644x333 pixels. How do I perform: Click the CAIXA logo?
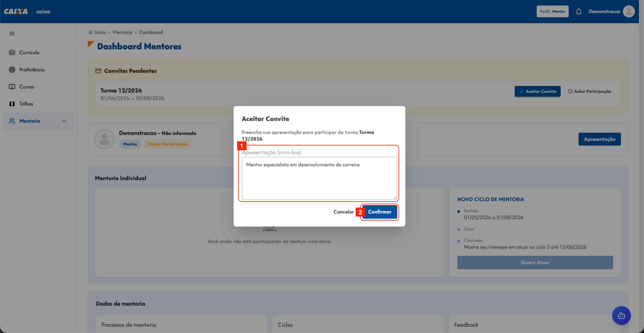16,12
